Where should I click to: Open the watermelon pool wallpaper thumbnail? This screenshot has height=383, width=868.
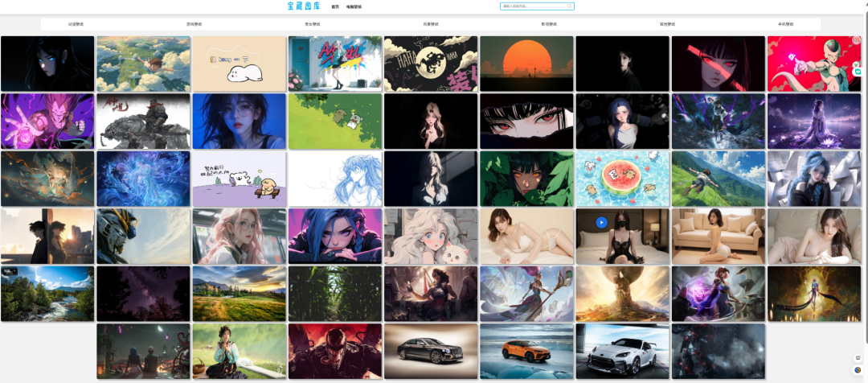[x=622, y=179]
